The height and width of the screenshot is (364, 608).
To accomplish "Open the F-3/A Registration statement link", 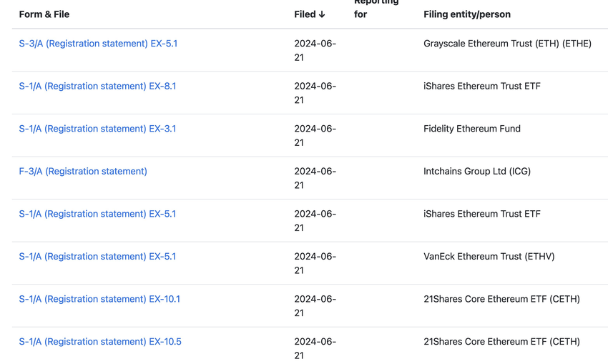I will [83, 172].
